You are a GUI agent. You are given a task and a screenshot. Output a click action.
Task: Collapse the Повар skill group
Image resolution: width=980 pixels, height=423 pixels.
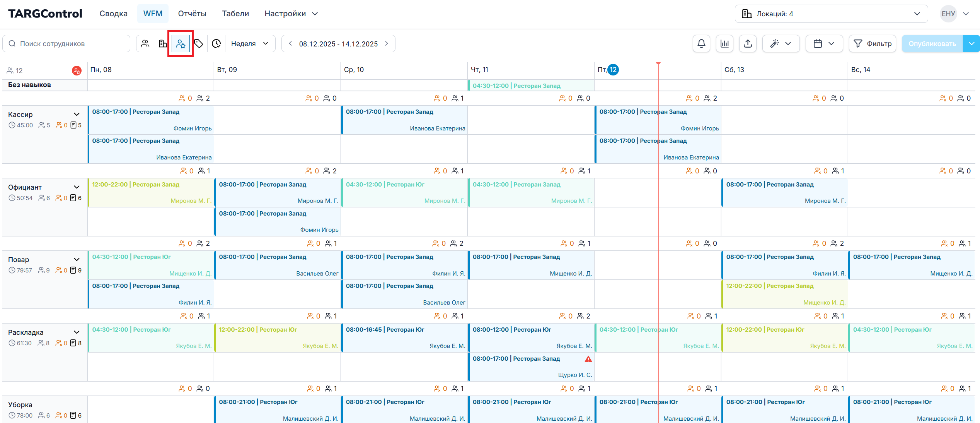(77, 260)
